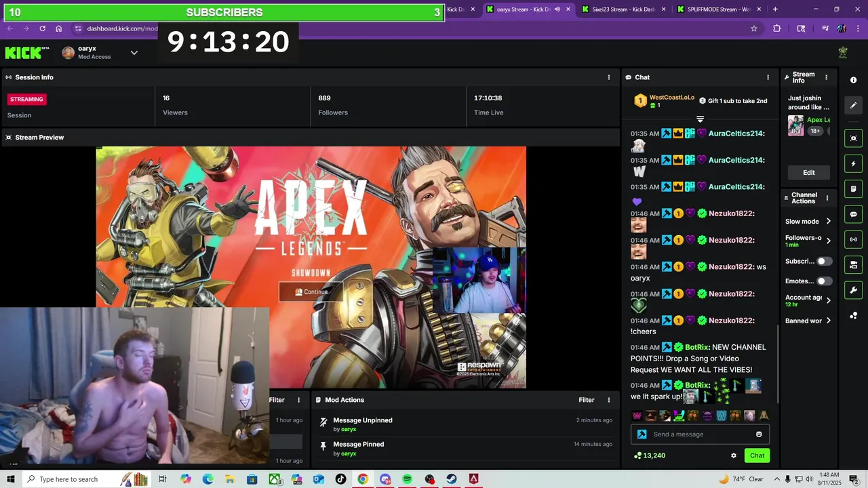Click the info circle icon in right sidebar
868x488 pixels.
tap(853, 80)
